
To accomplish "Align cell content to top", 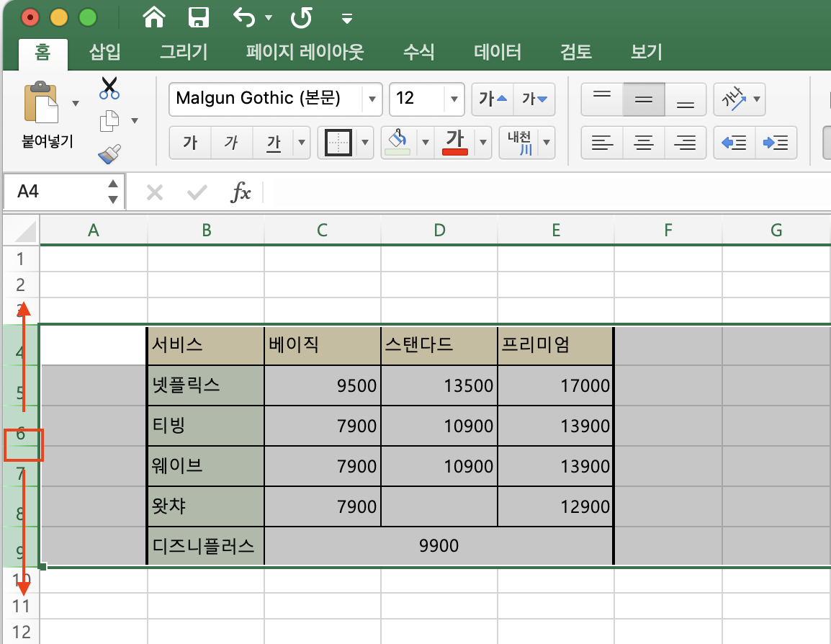I will coord(602,99).
